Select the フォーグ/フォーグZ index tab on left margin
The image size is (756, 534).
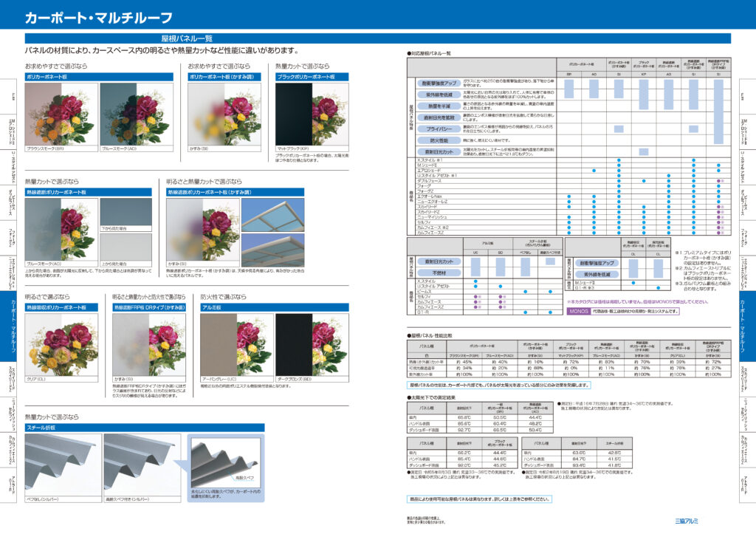[8, 238]
